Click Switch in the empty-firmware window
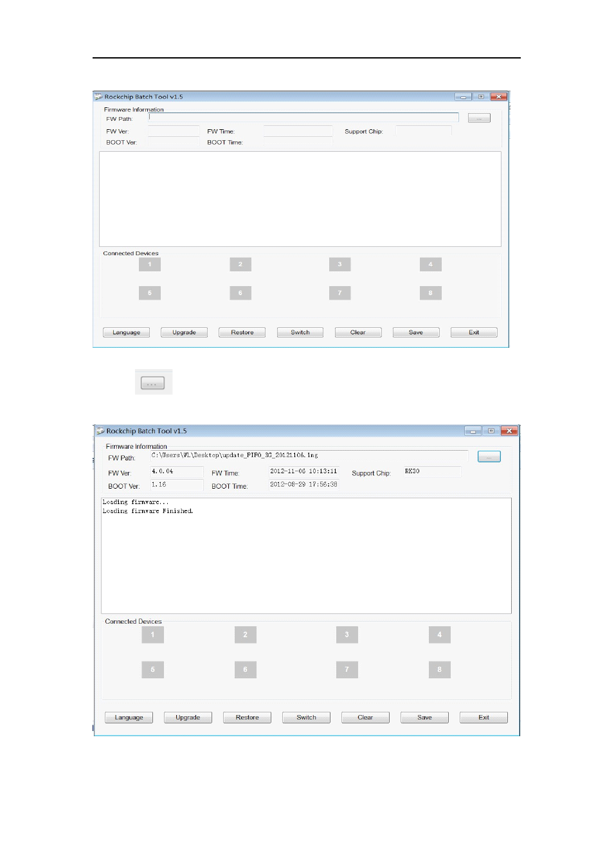Viewport: 614px width, 868px height. point(300,332)
